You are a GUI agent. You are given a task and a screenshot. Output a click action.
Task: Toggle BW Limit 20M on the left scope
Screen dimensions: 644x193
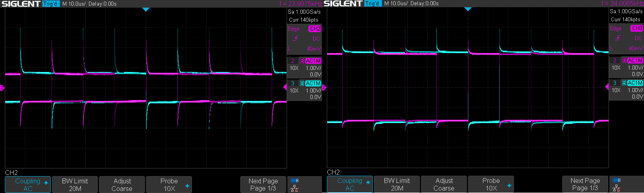[x=75, y=185]
